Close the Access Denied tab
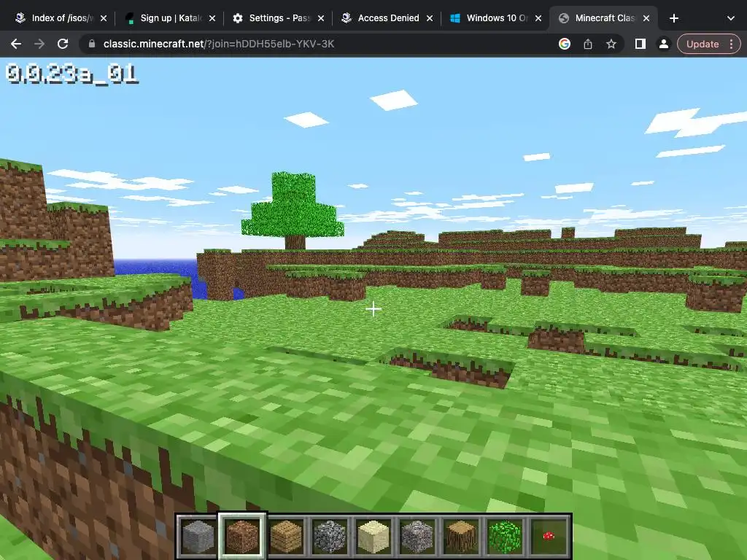This screenshot has width=747, height=560. click(429, 18)
